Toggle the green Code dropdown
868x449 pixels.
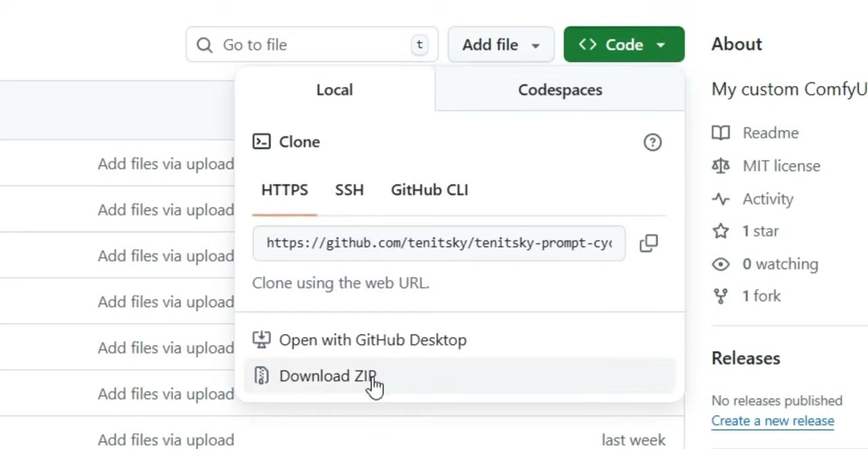click(624, 45)
